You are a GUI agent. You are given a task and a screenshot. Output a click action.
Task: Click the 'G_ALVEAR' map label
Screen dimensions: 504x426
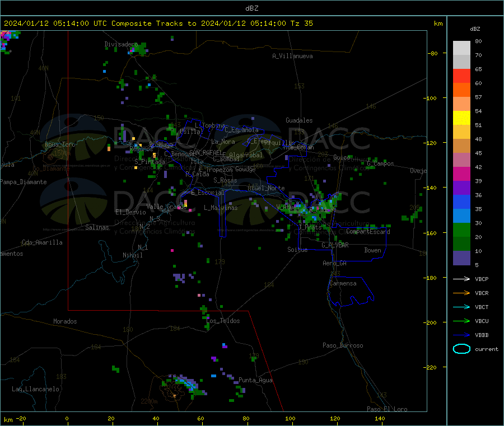335,245
